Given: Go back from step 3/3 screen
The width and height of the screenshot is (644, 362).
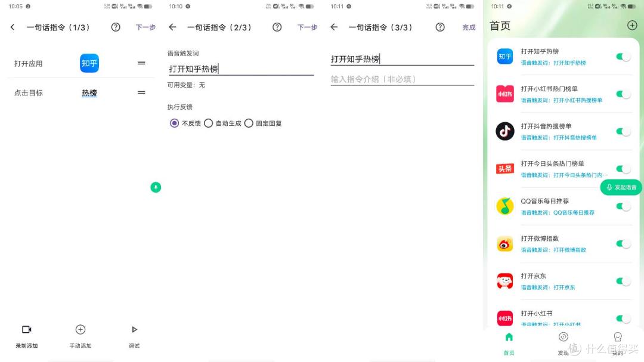Looking at the screenshot, I should click(334, 27).
